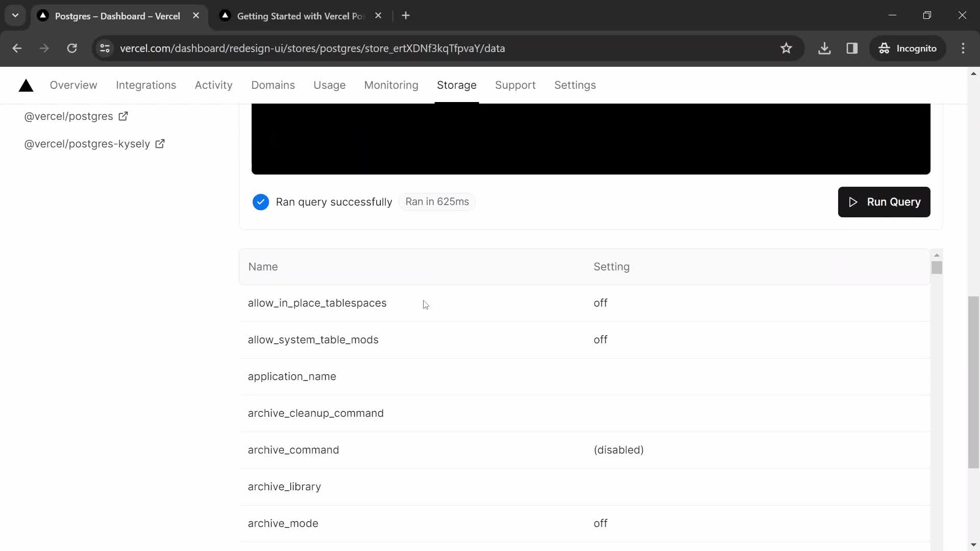Image resolution: width=980 pixels, height=551 pixels.
Task: Select the archive_mode row name
Action: tap(283, 523)
